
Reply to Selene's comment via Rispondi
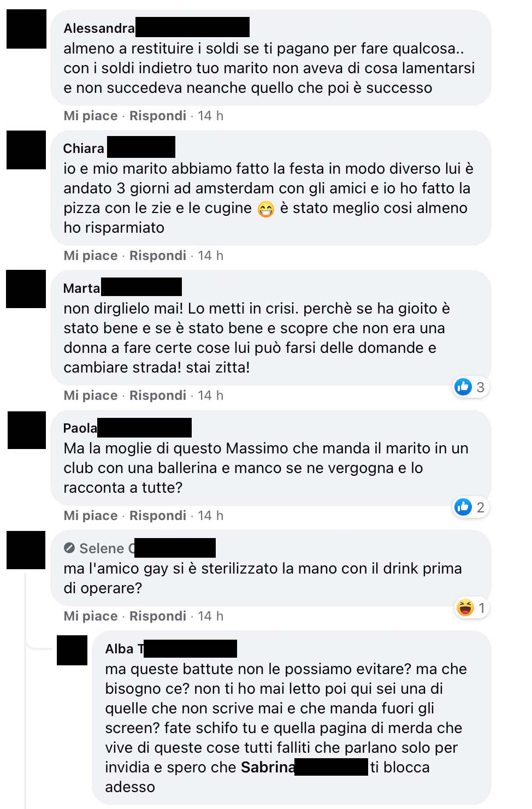coord(158,616)
